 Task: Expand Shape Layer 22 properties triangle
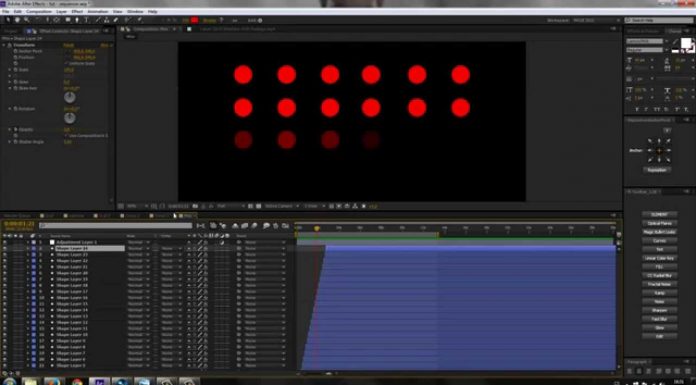tap(28, 261)
